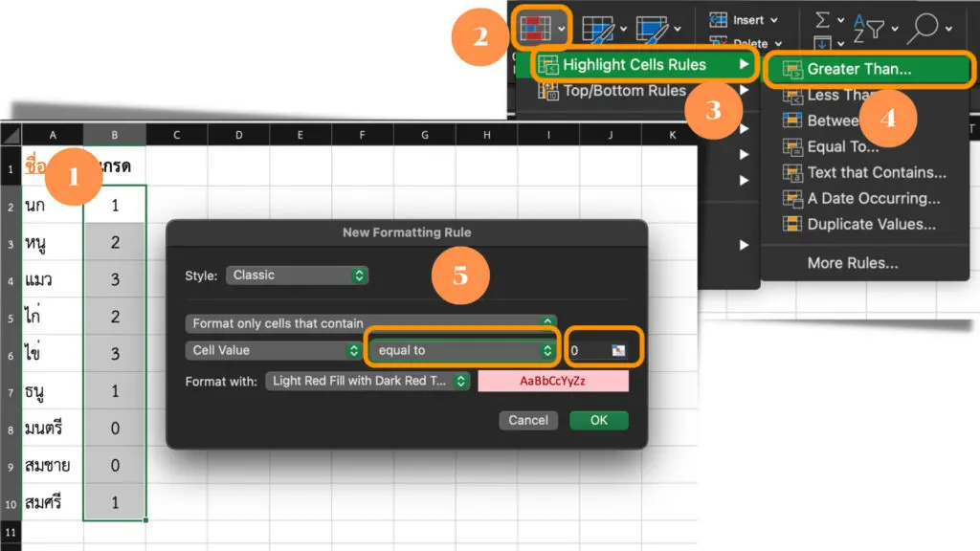
Task: Click Cancel in New Formatting Rule
Action: 528,421
